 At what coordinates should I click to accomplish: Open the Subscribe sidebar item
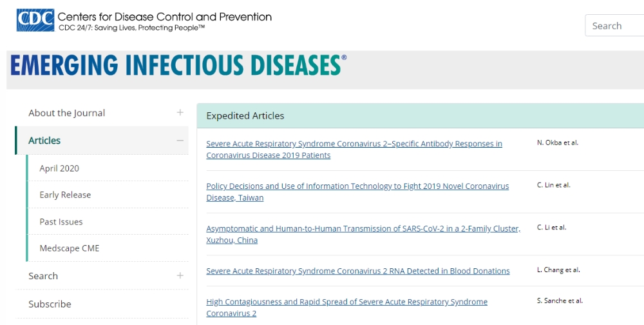[50, 304]
